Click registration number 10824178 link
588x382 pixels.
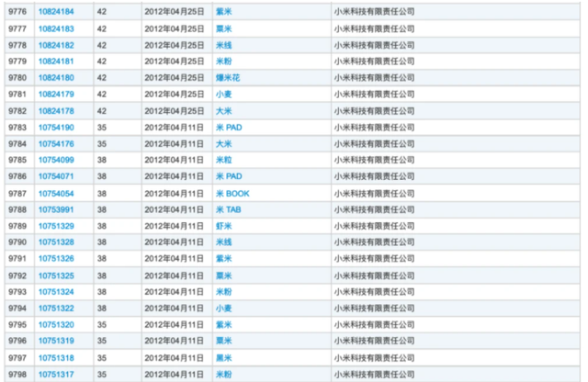point(56,110)
